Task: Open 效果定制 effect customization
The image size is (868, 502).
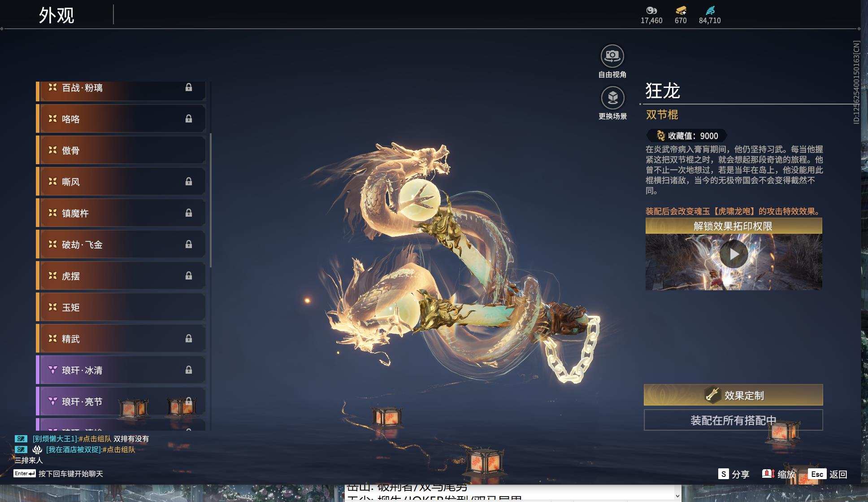Action: (x=733, y=395)
